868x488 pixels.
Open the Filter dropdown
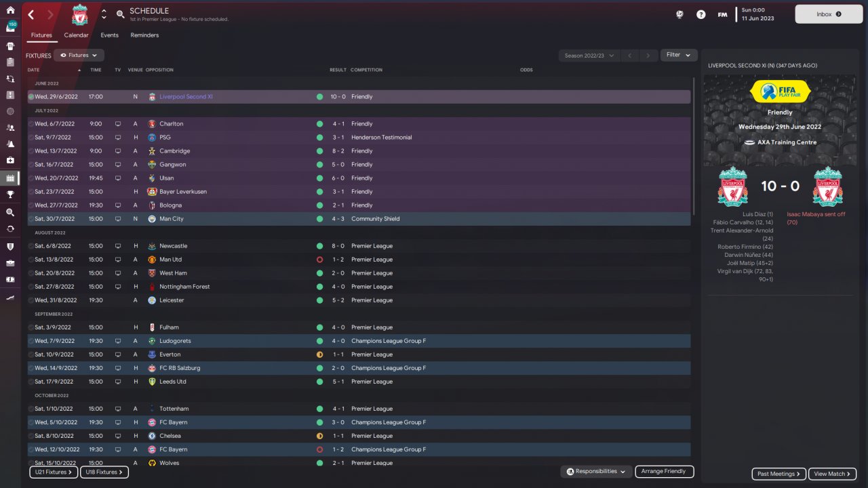(x=679, y=55)
